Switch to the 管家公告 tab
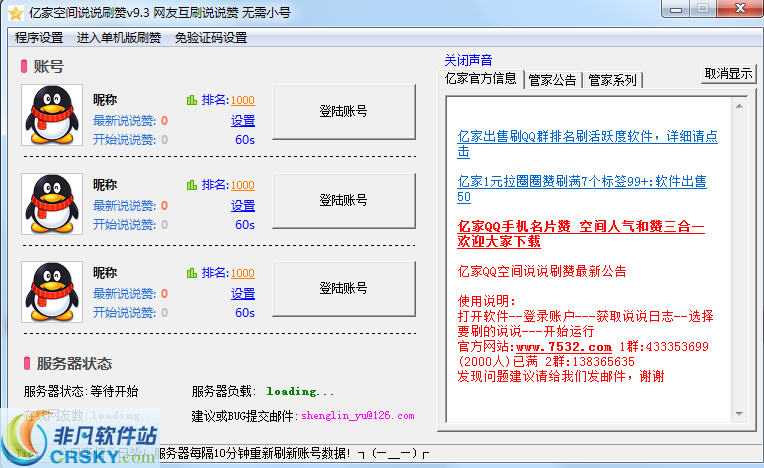The image size is (764, 468). click(552, 80)
